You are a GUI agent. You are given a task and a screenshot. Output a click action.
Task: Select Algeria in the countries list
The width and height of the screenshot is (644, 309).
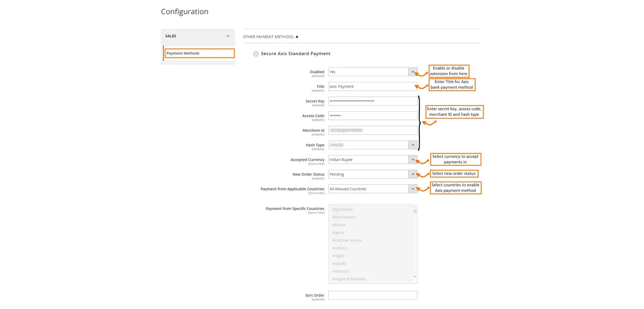tap(338, 233)
